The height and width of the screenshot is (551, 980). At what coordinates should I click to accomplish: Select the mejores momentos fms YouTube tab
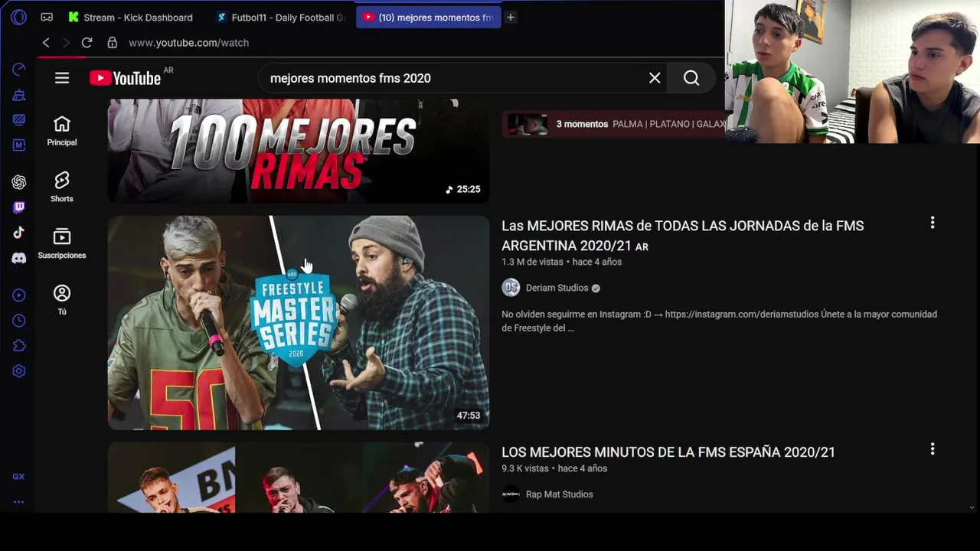[x=429, y=17]
